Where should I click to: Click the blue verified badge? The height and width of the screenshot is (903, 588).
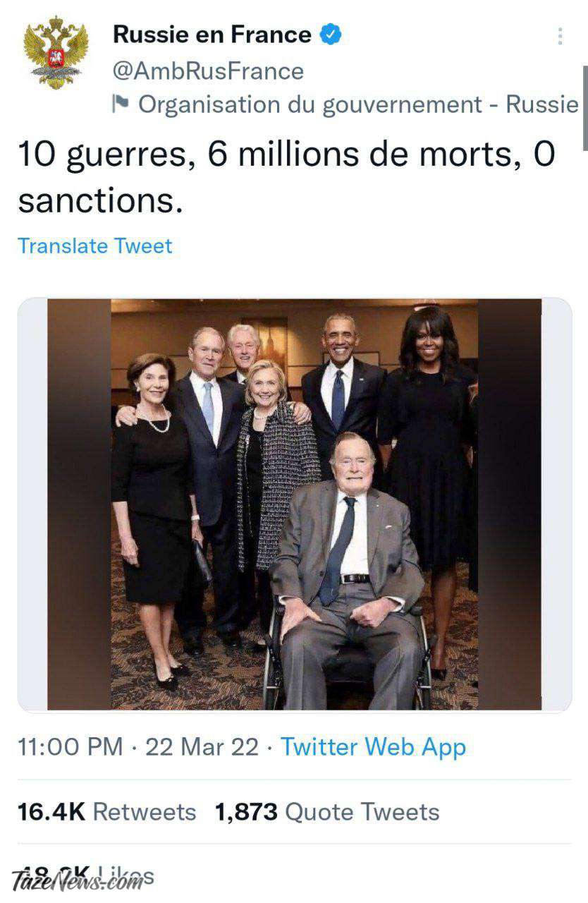pos(331,34)
